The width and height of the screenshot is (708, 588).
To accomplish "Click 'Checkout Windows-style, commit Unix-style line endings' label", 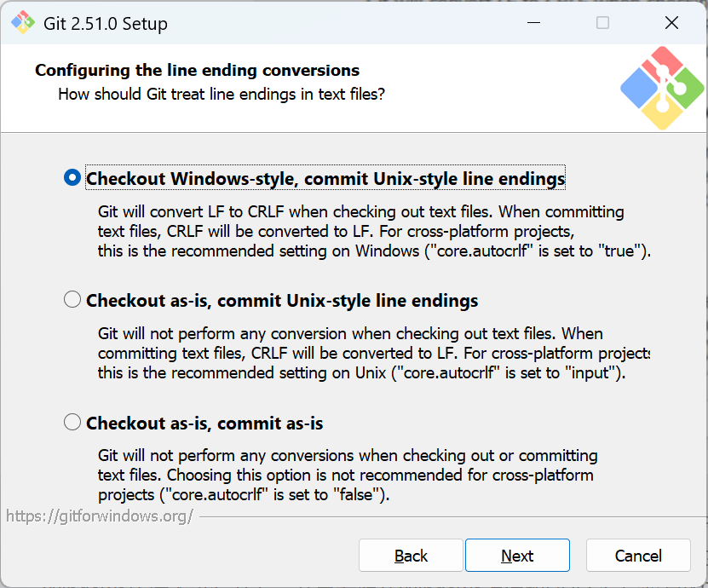I will (325, 178).
